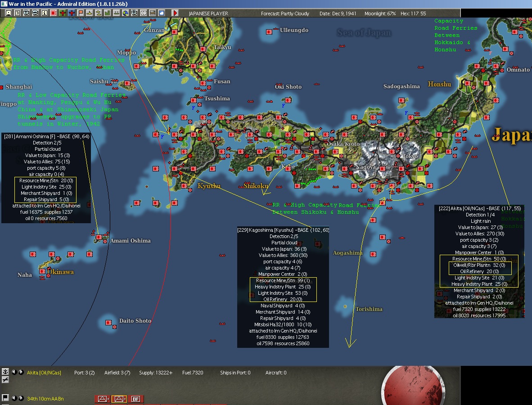
Task: Click 'Airfield: 3 (7)' in bottom bar
Action: (117, 373)
